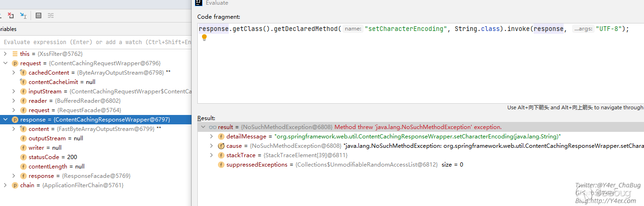This screenshot has height=206, width=644.
Task: Click the field icon beside cause
Action: coord(221,146)
